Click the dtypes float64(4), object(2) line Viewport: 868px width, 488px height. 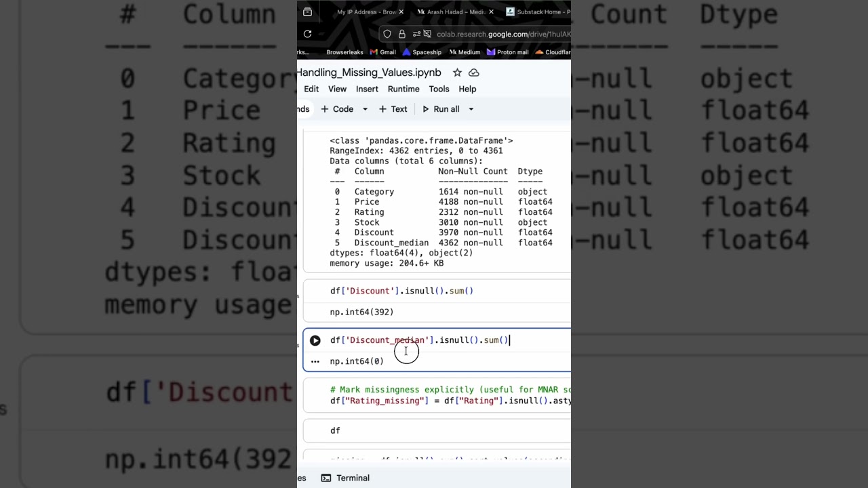click(401, 253)
